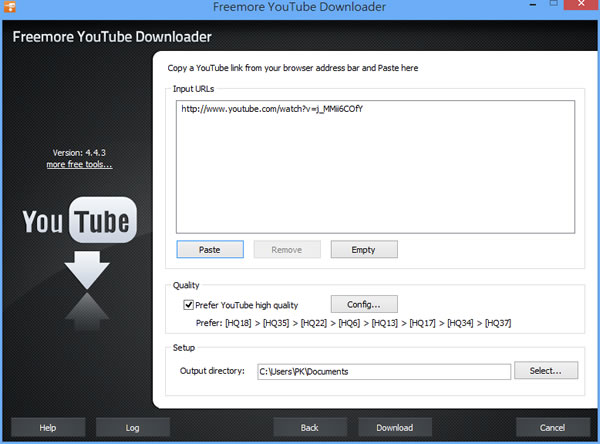Click the Help button
Viewport: 600px width, 444px height.
[48, 428]
